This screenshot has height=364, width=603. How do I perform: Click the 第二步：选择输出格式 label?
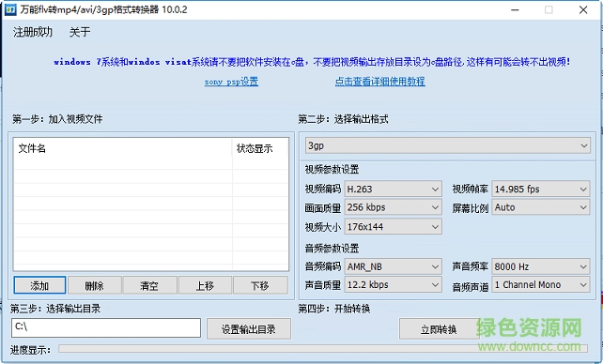coord(344,119)
